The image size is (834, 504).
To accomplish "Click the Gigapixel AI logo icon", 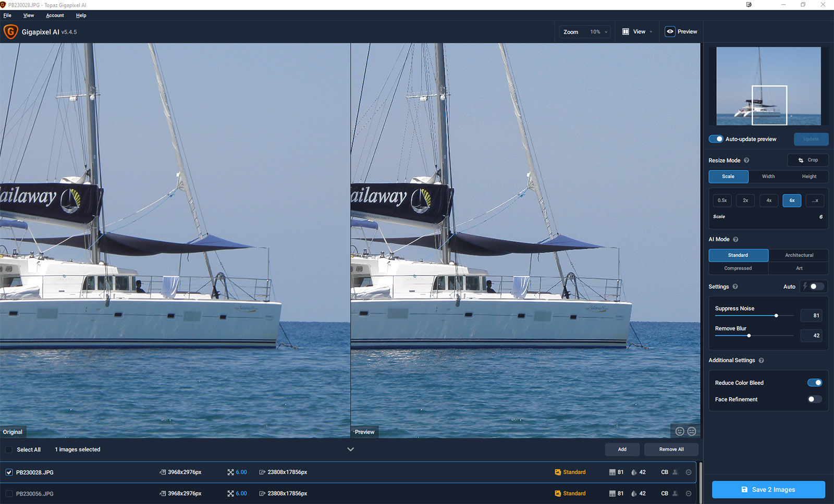I will tap(10, 32).
